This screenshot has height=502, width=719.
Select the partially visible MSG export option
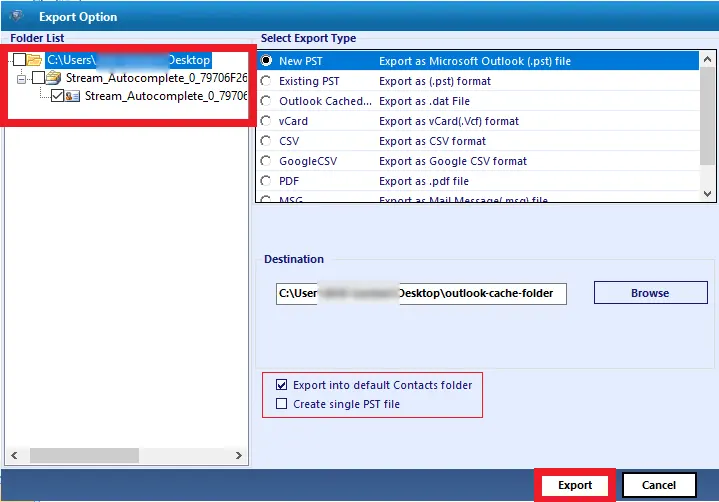pyautogui.click(x=266, y=199)
